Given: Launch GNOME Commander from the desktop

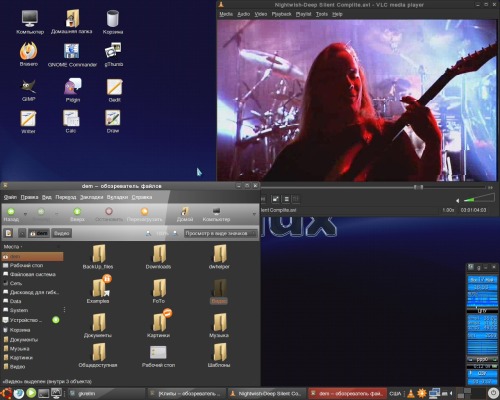Looking at the screenshot, I should click(72, 55).
